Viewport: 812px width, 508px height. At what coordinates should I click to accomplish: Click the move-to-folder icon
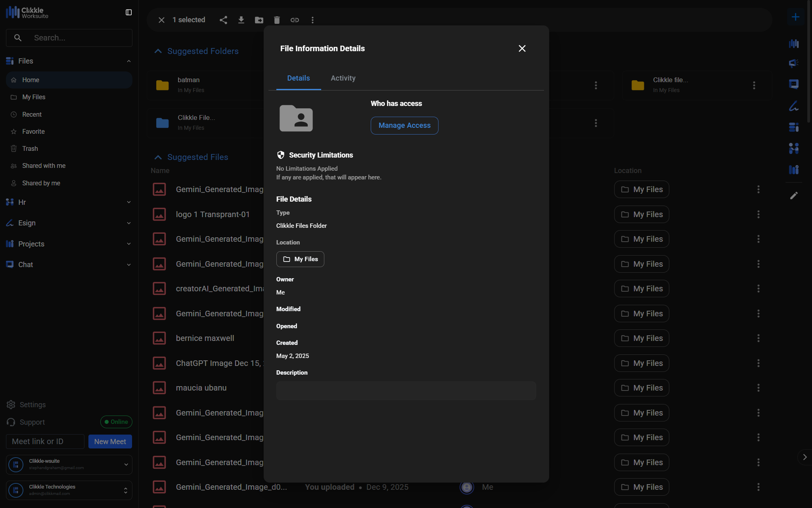click(259, 20)
